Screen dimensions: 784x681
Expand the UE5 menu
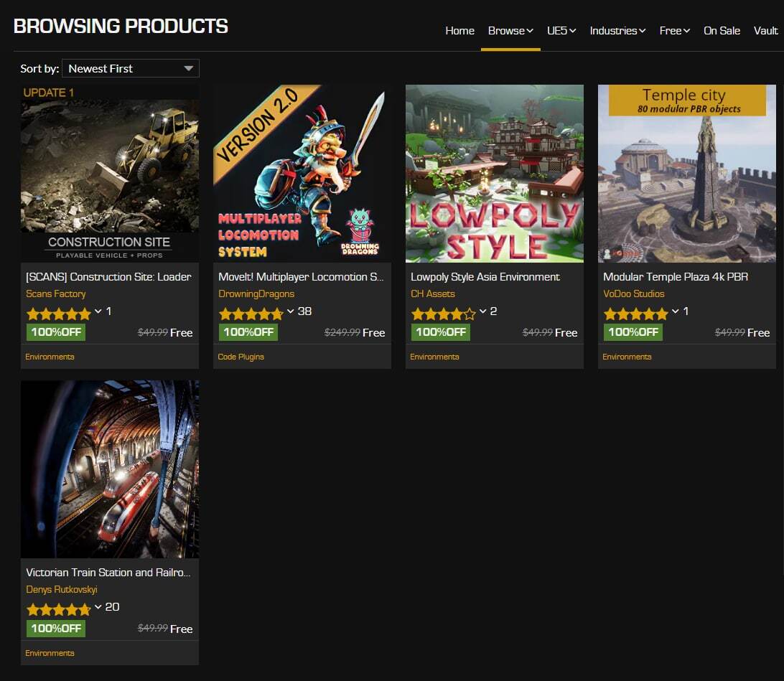[561, 31]
